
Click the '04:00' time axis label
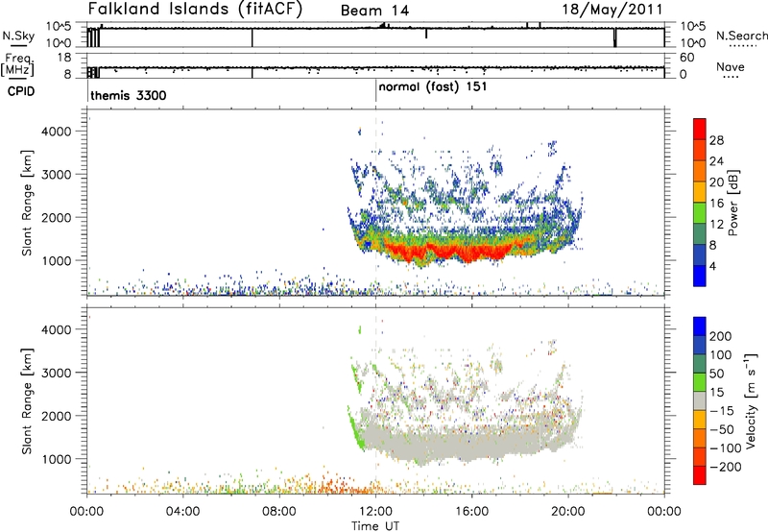[183, 512]
